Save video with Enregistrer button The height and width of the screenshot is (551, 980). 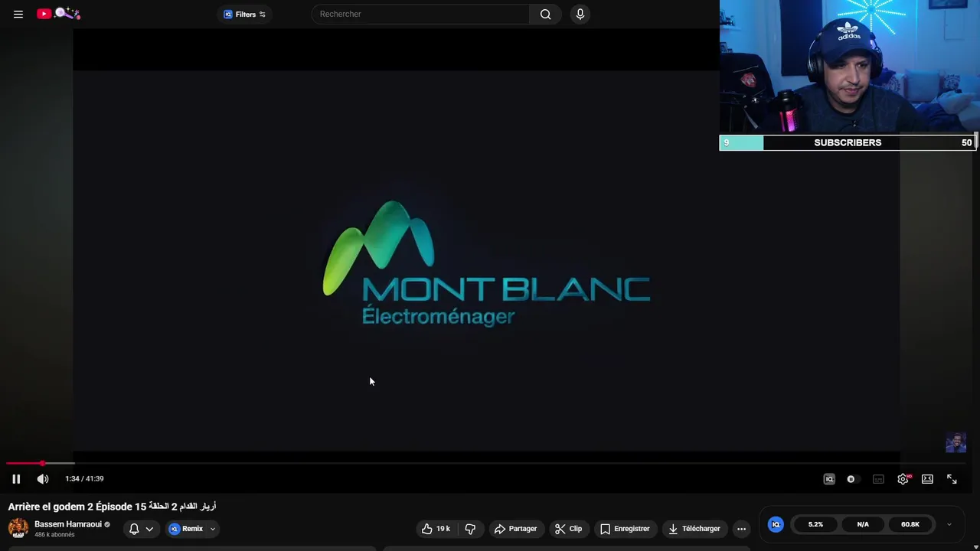click(625, 529)
